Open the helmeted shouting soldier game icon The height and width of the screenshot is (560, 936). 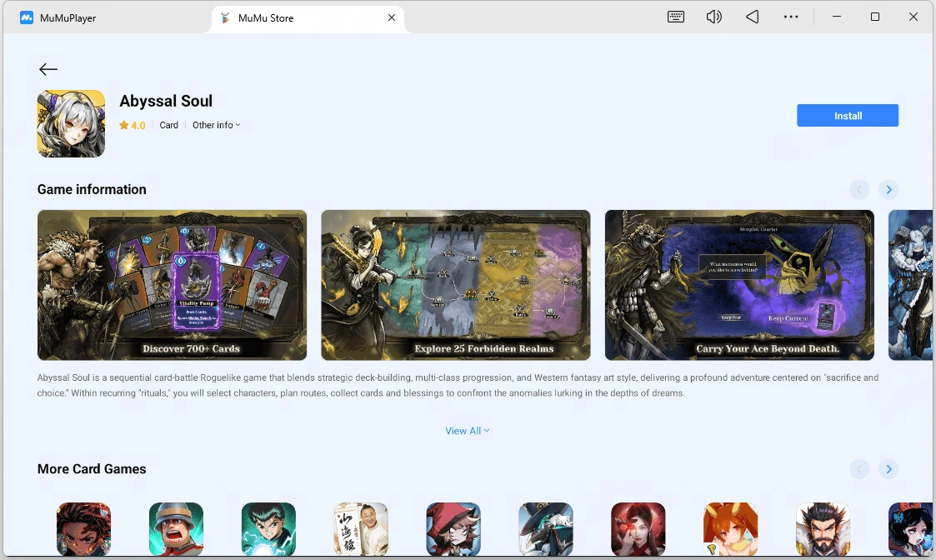point(176,529)
